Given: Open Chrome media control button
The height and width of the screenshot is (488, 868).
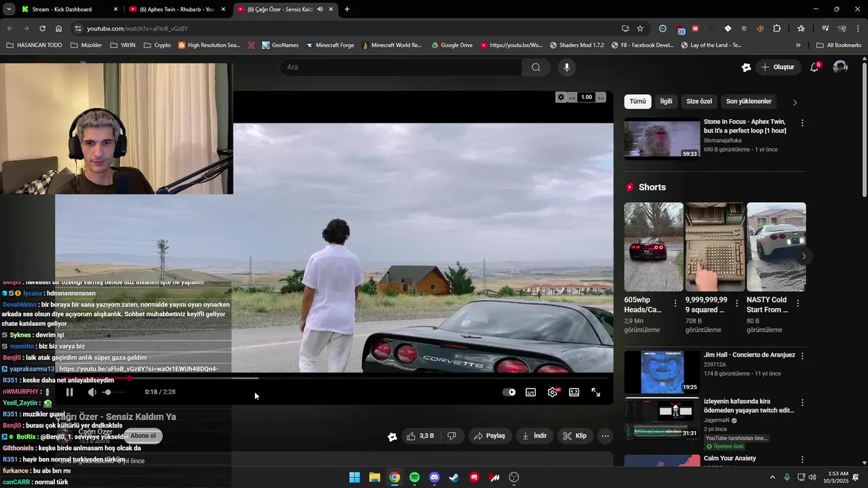Looking at the screenshot, I should pos(825,28).
